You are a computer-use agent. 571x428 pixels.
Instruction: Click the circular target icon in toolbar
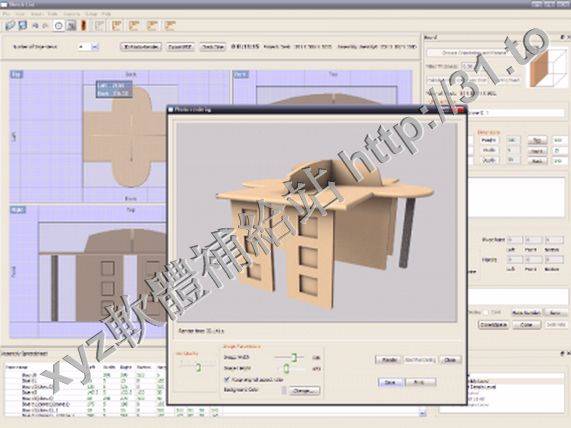[58, 25]
